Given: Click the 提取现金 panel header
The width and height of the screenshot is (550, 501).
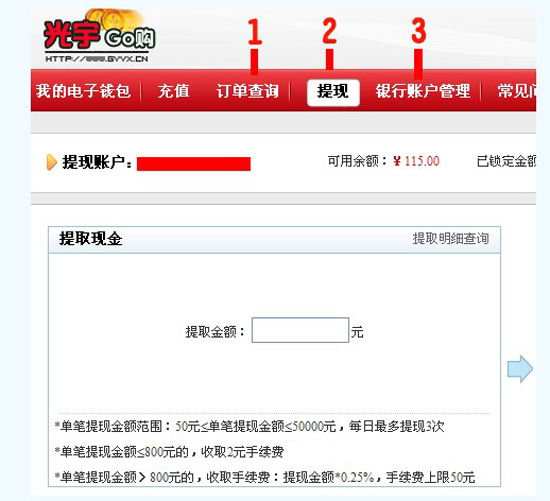Looking at the screenshot, I should [x=274, y=240].
